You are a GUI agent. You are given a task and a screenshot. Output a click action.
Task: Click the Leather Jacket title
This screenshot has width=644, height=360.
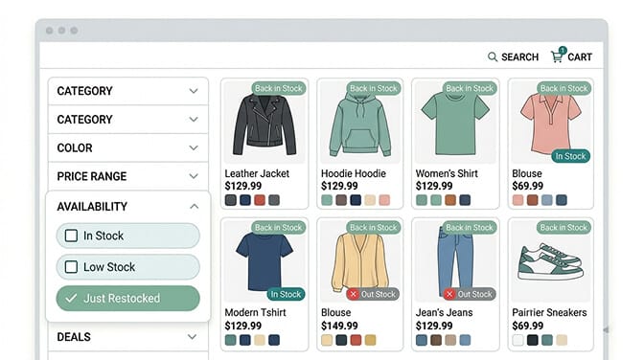(257, 173)
